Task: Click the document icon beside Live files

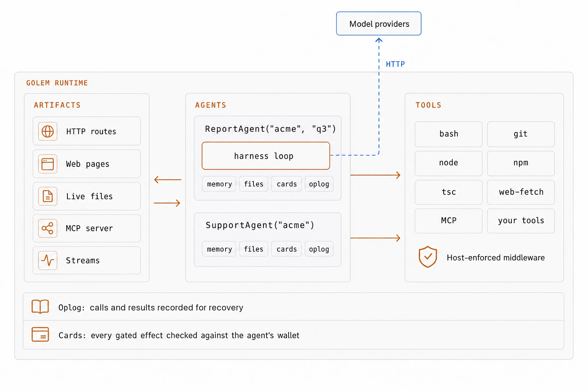Action: click(x=48, y=196)
